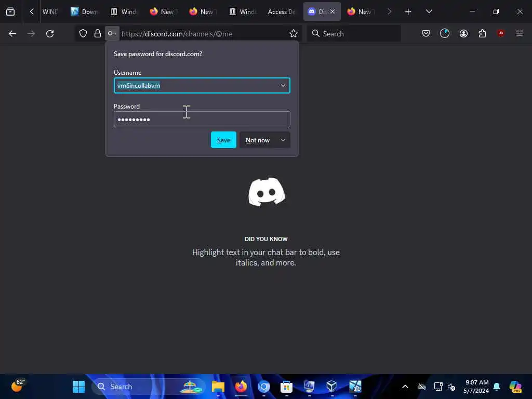Bookmark this page with the star icon

(294, 34)
